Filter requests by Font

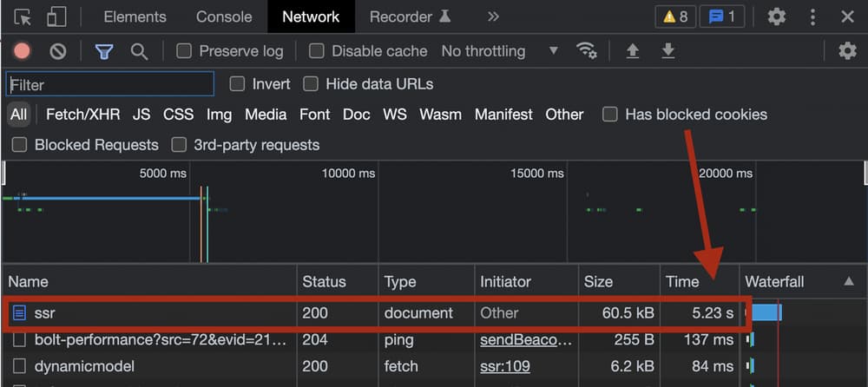315,115
